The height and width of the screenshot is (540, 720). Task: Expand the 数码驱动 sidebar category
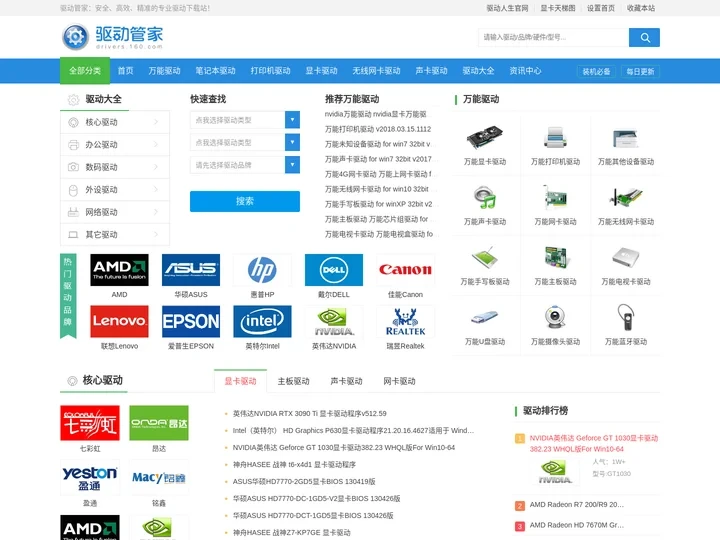[115, 167]
